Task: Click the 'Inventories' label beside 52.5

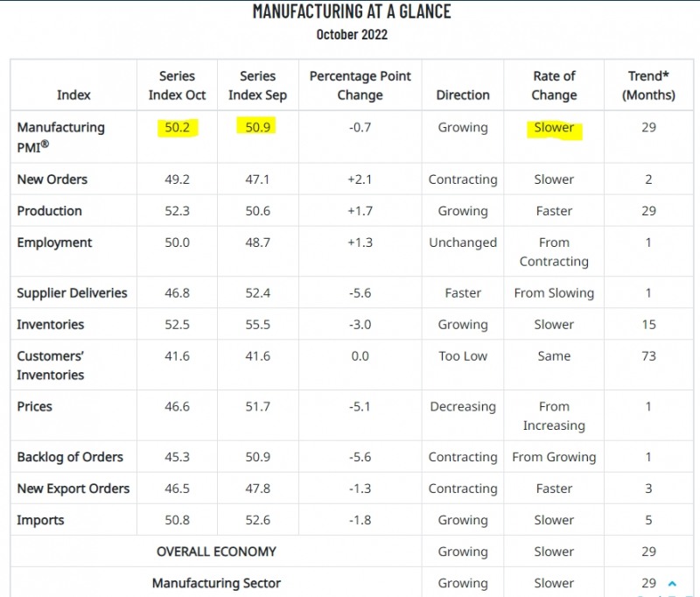Action: [51, 325]
